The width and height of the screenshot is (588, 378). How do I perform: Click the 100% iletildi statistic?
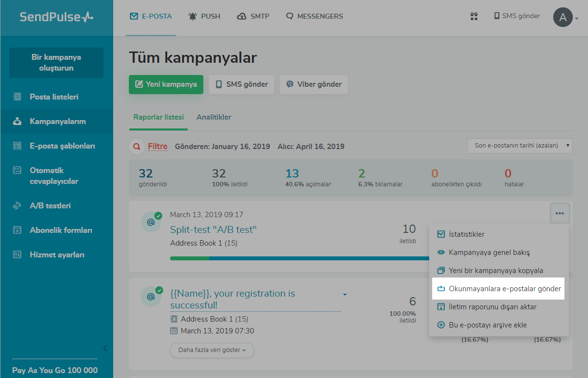(x=229, y=178)
